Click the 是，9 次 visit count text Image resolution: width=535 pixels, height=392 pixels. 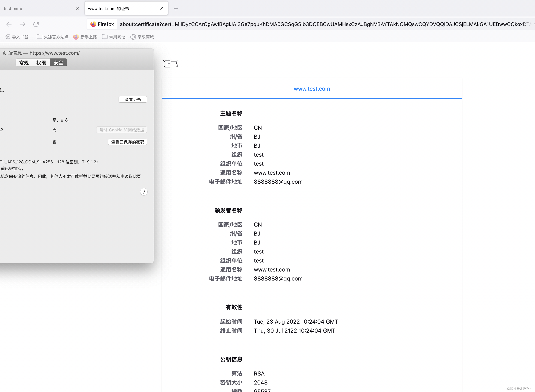click(61, 120)
